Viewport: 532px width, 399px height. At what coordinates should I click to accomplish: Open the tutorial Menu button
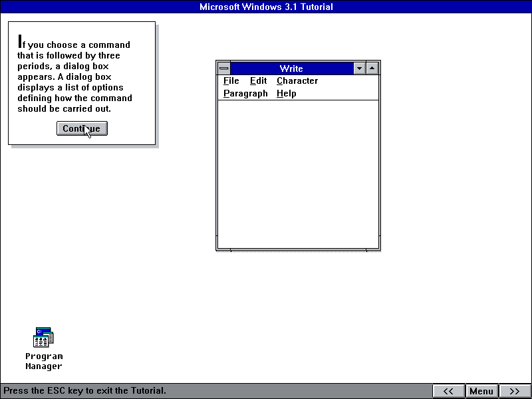click(481, 391)
